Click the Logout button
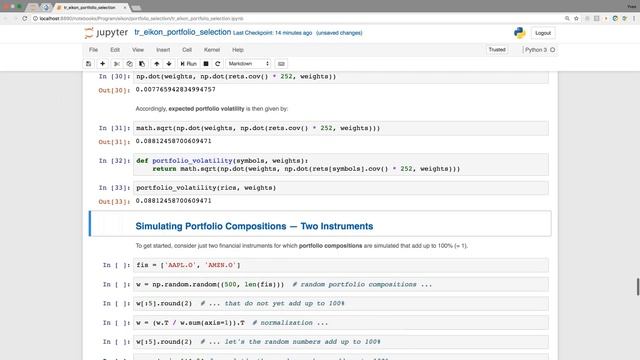Viewport: 640px width, 360px height. click(x=543, y=33)
